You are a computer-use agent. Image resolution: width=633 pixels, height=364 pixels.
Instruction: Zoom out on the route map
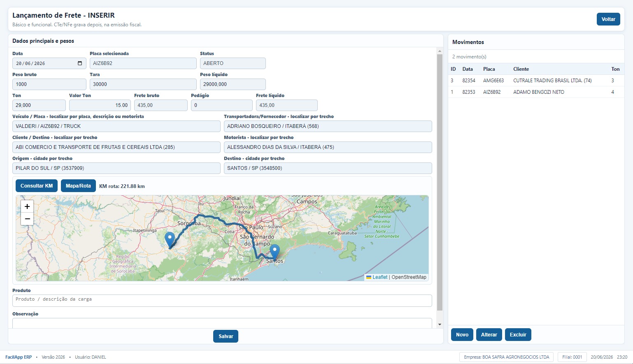coord(27,219)
